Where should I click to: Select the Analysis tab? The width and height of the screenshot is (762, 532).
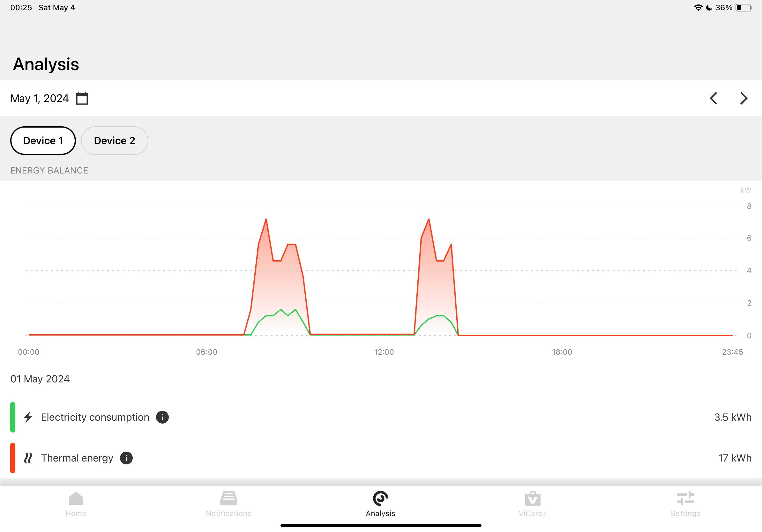coord(381,504)
